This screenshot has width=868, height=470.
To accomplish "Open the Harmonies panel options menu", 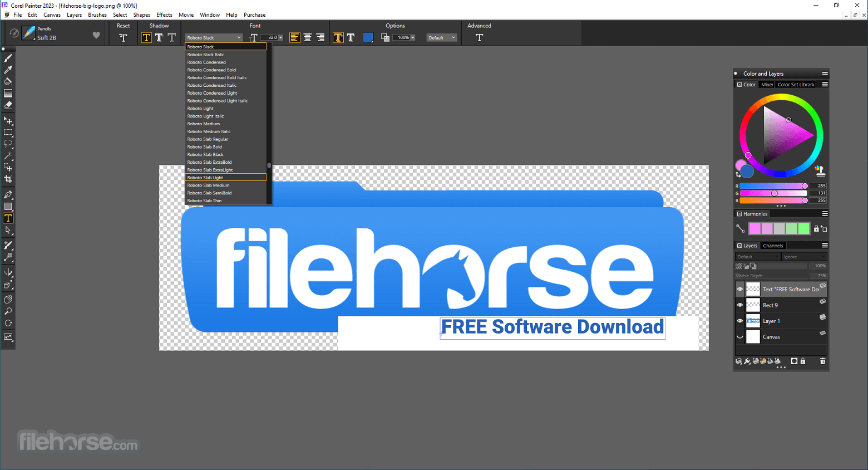I will tap(825, 214).
